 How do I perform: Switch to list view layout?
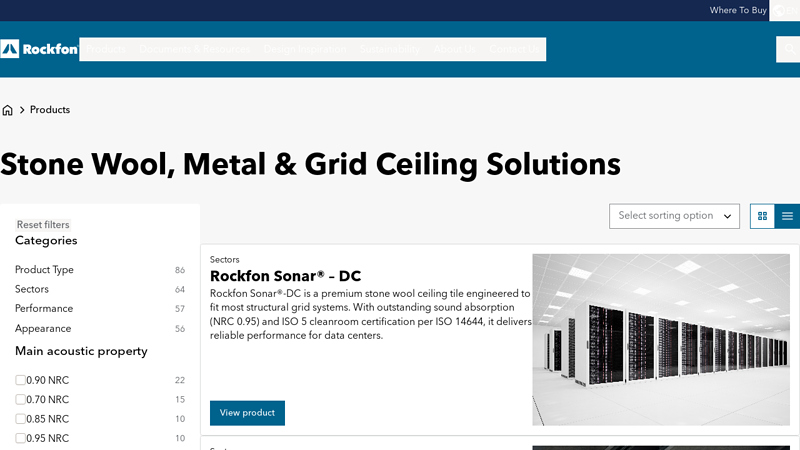pyautogui.click(x=787, y=216)
